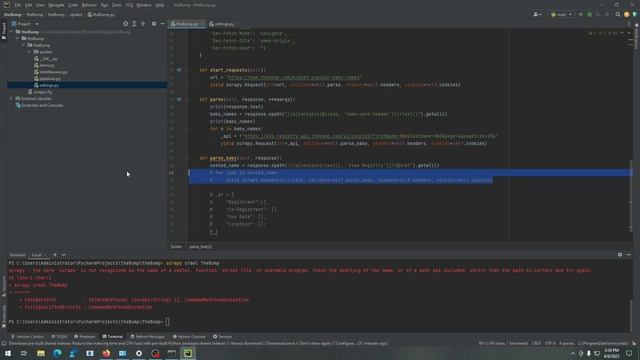
Task: Click the status bar tool windows toggle icon
Action: pyautogui.click(x=4, y=344)
